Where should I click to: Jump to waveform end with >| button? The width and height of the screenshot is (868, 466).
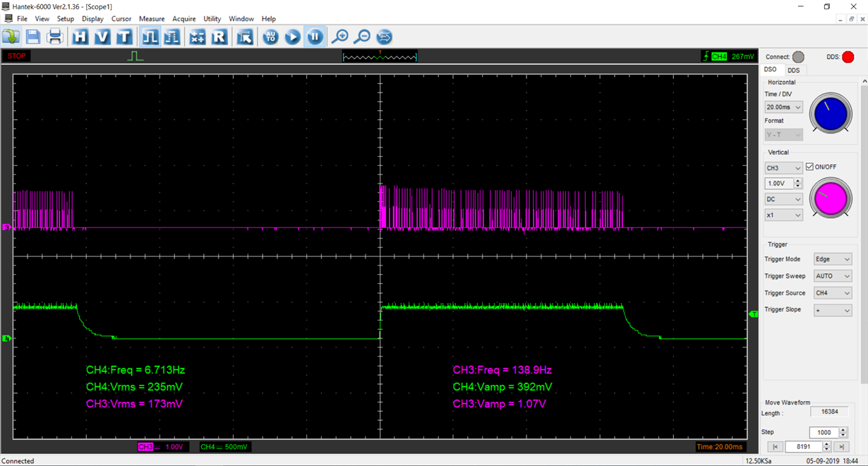click(x=840, y=446)
